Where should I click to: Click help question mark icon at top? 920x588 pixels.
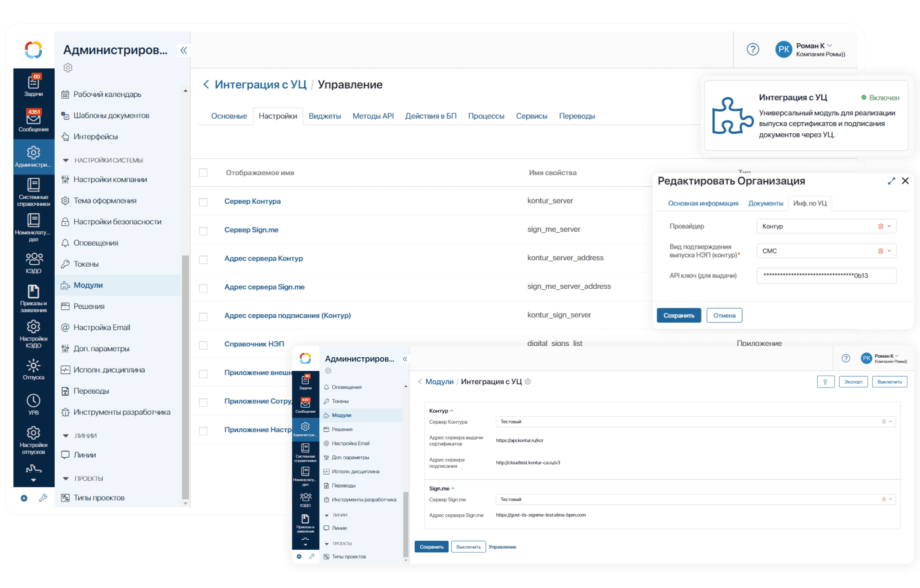[753, 49]
